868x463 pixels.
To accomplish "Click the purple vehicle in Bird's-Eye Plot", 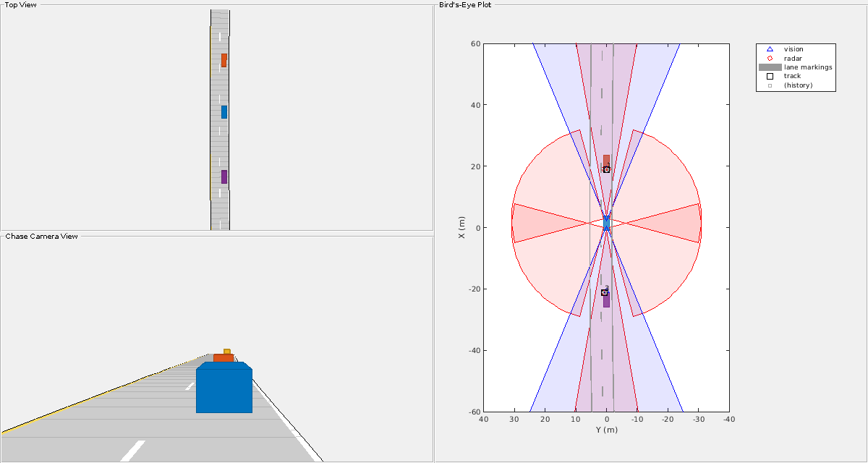I will pyautogui.click(x=606, y=300).
